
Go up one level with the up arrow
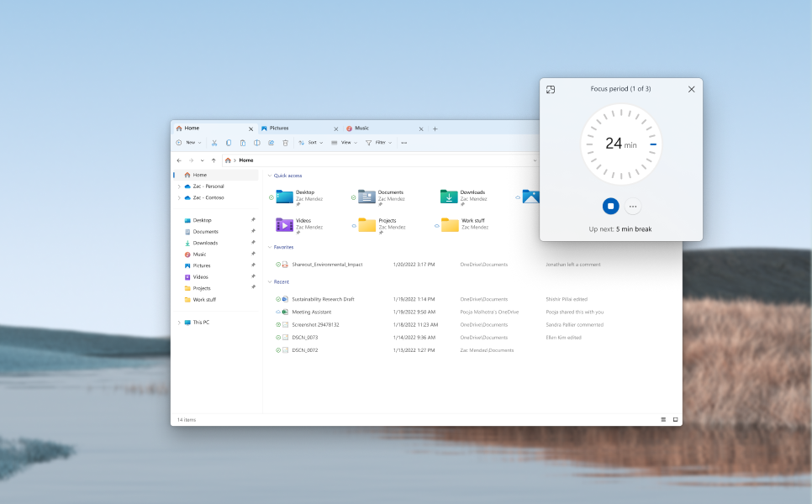tap(214, 160)
